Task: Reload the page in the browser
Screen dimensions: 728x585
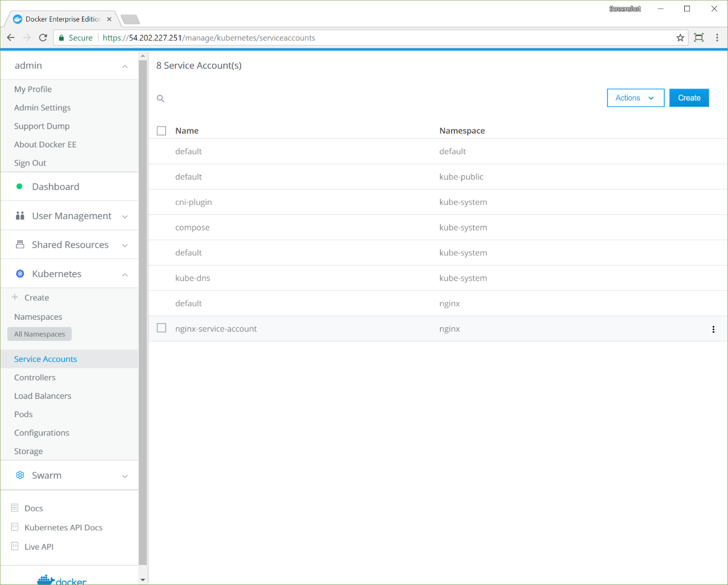Action: tap(43, 38)
